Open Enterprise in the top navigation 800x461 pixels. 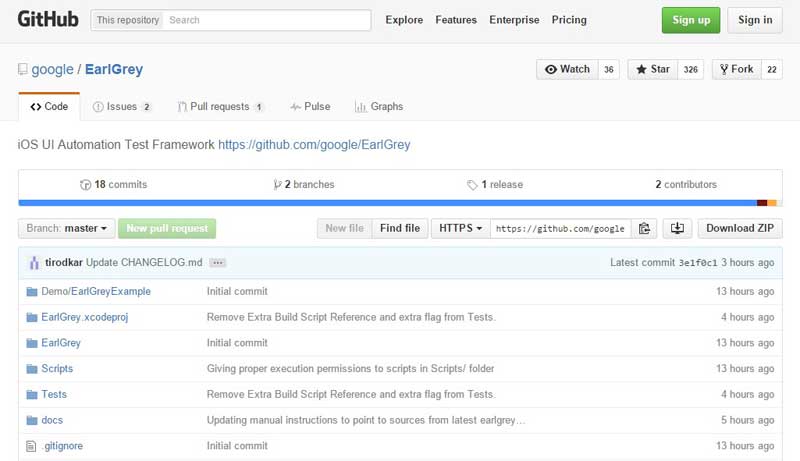514,20
